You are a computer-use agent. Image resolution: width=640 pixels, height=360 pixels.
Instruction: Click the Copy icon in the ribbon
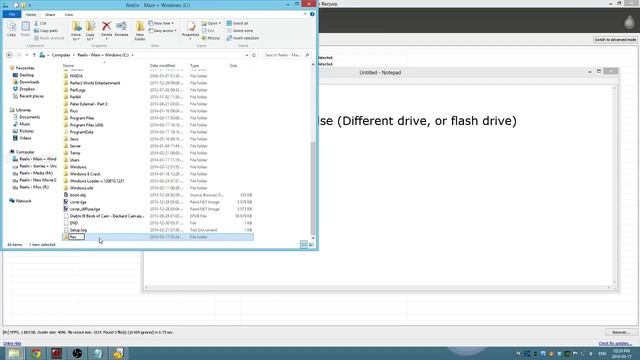[x=11, y=29]
